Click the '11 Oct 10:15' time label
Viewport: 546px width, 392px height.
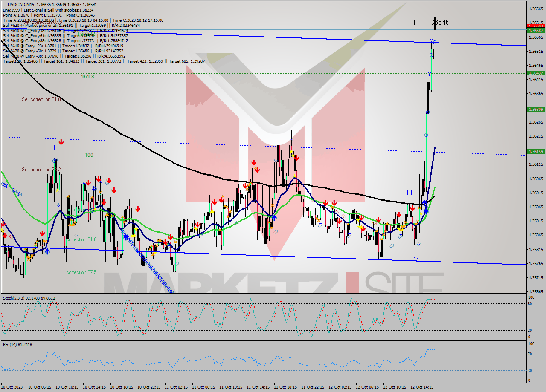231,387
